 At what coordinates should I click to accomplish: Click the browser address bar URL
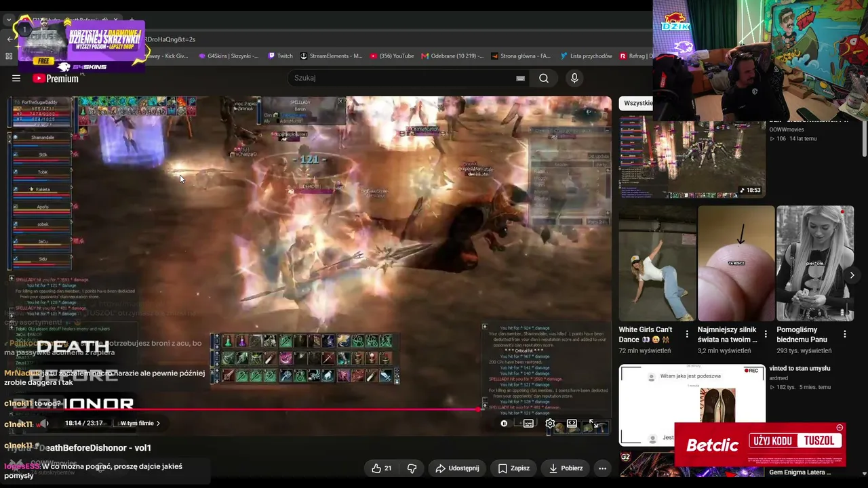tap(170, 39)
